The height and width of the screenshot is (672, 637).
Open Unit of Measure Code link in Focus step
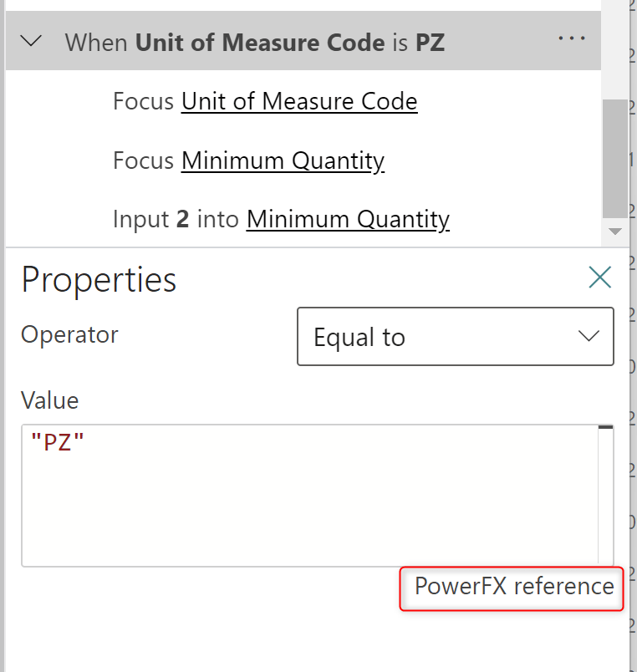coord(299,102)
